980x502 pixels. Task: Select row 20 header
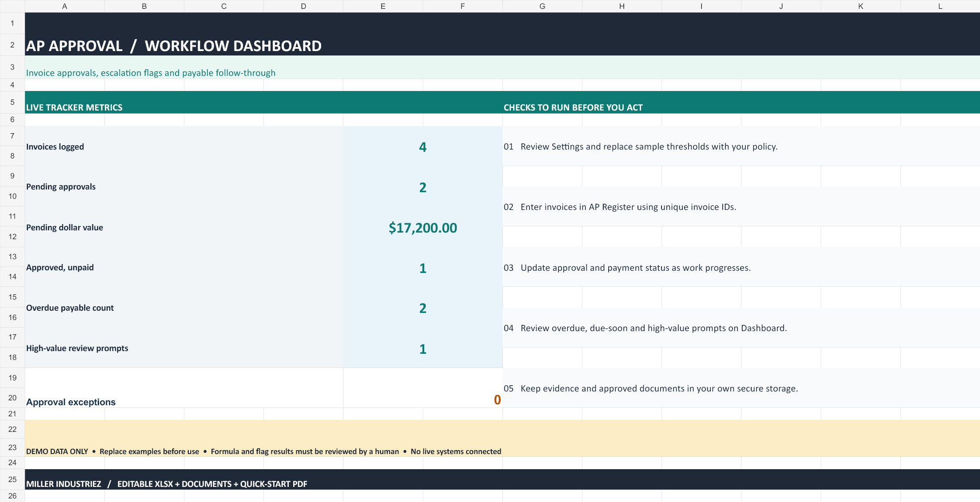[x=12, y=398]
